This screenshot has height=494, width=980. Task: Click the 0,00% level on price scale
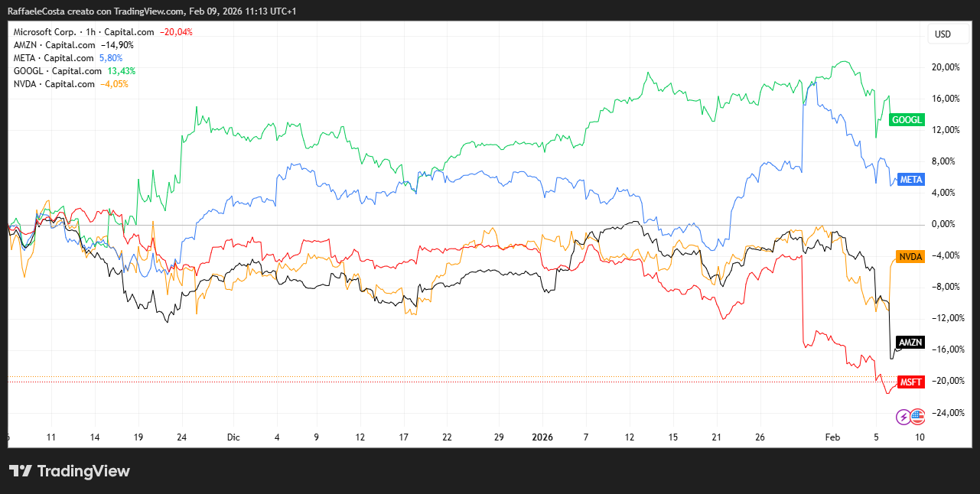click(945, 224)
